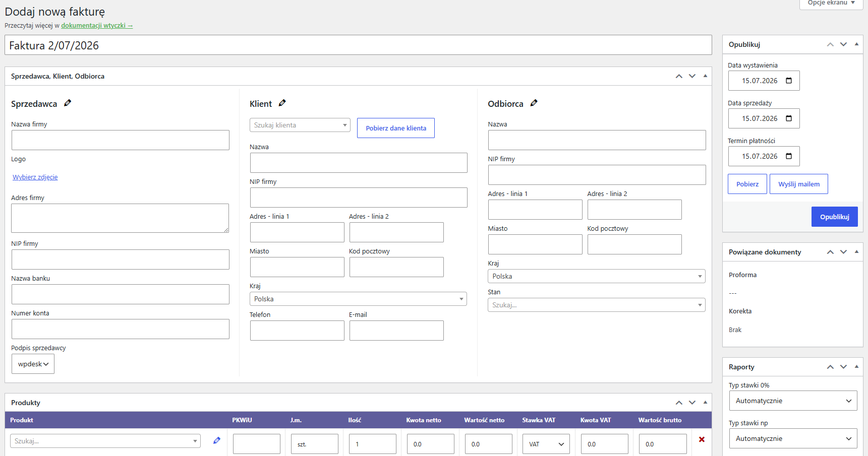Edit product with blue pencil icon
868x456 pixels.
pyautogui.click(x=217, y=440)
